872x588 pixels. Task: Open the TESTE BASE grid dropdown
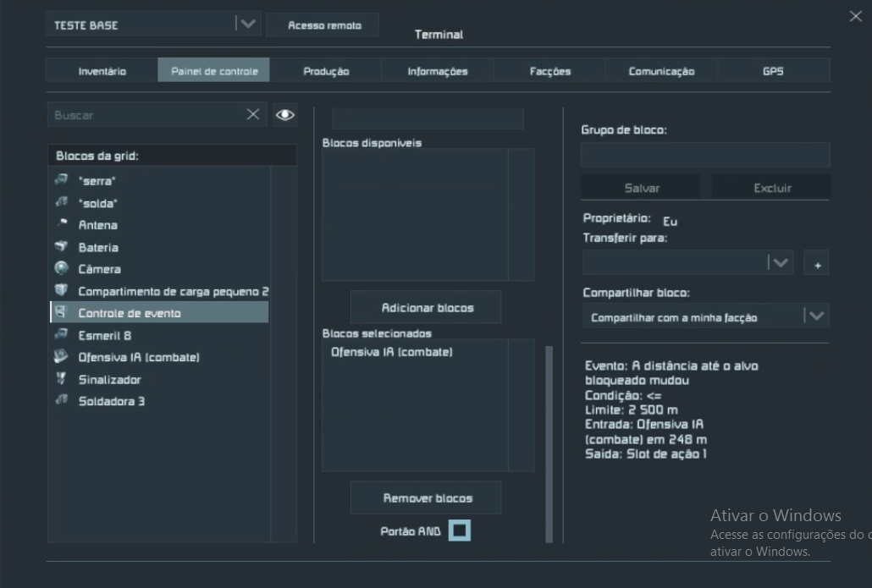[247, 25]
